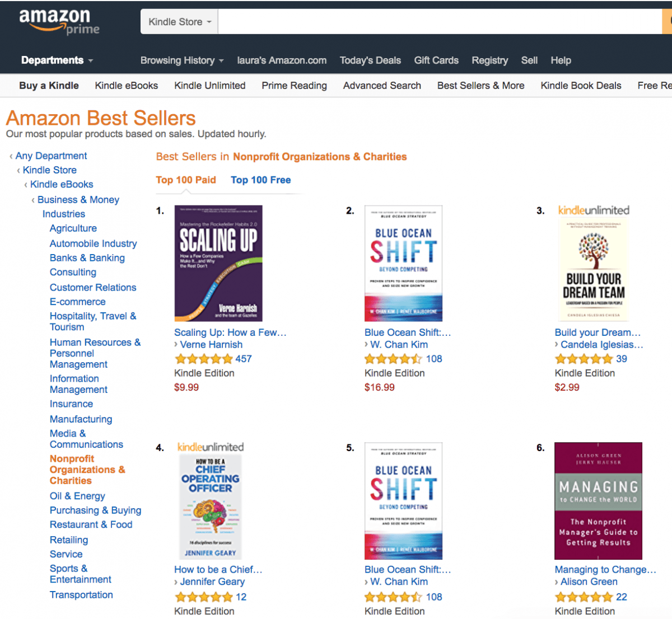Screen dimensions: 672x619
Task: Click the star rating of Build Your Dream Team
Action: 585,359
